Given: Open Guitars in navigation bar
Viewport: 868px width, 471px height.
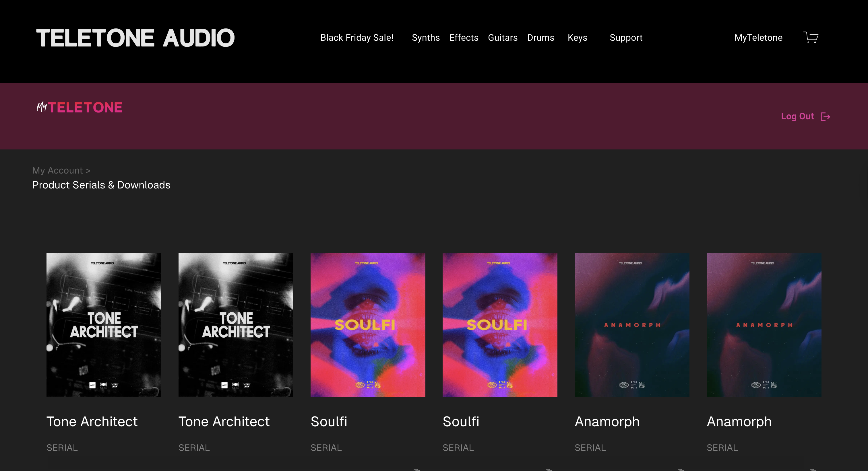Looking at the screenshot, I should coord(502,38).
